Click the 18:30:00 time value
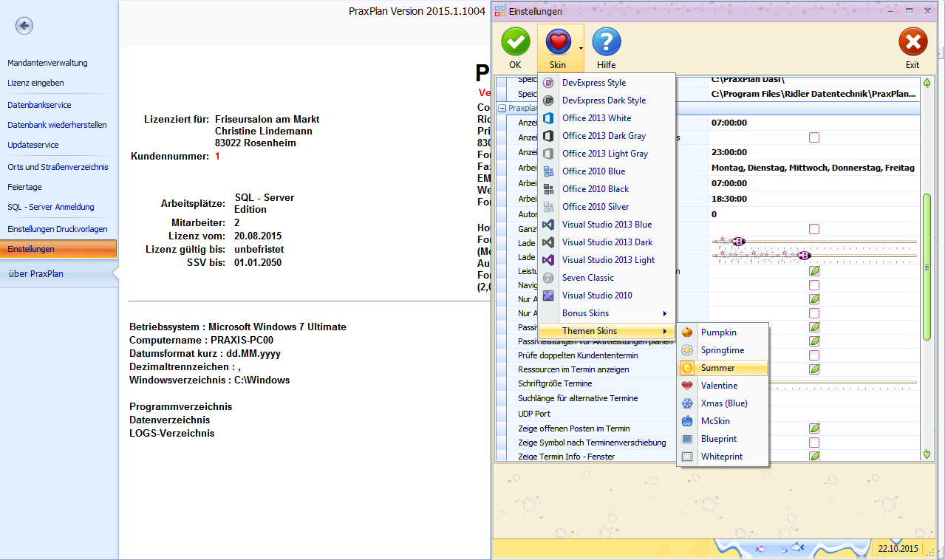945x560 pixels. point(729,198)
